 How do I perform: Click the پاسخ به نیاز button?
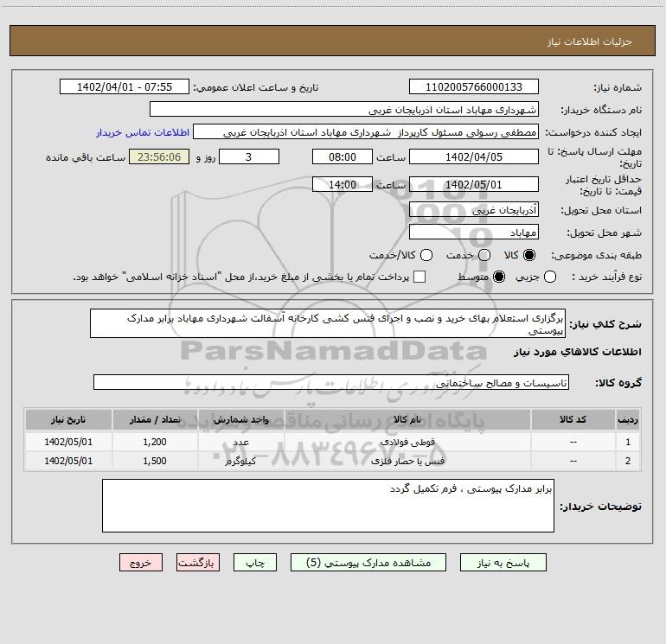503,563
